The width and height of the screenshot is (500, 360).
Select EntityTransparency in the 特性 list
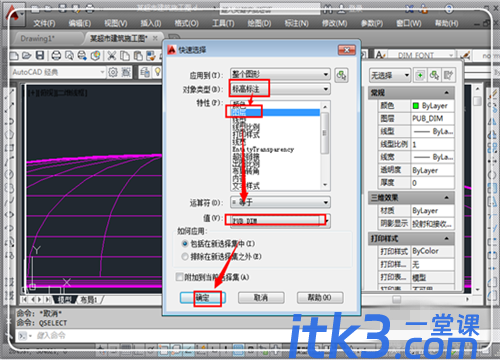263,149
